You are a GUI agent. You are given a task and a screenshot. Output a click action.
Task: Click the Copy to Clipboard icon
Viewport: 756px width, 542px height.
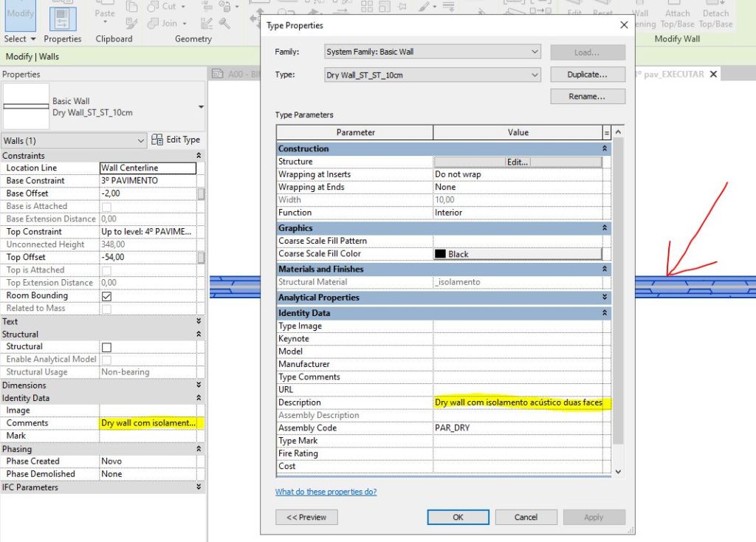[131, 7]
